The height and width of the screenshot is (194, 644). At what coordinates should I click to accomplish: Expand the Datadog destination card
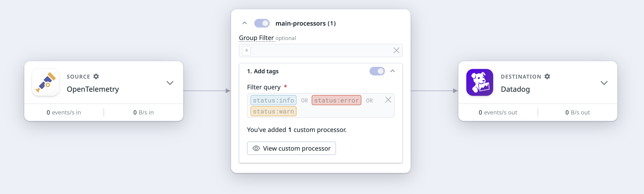click(604, 83)
